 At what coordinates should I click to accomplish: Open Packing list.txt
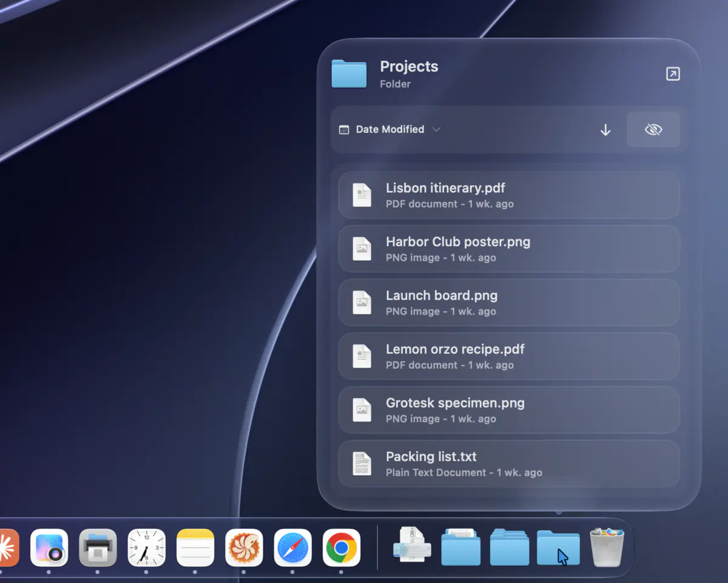[x=508, y=463]
